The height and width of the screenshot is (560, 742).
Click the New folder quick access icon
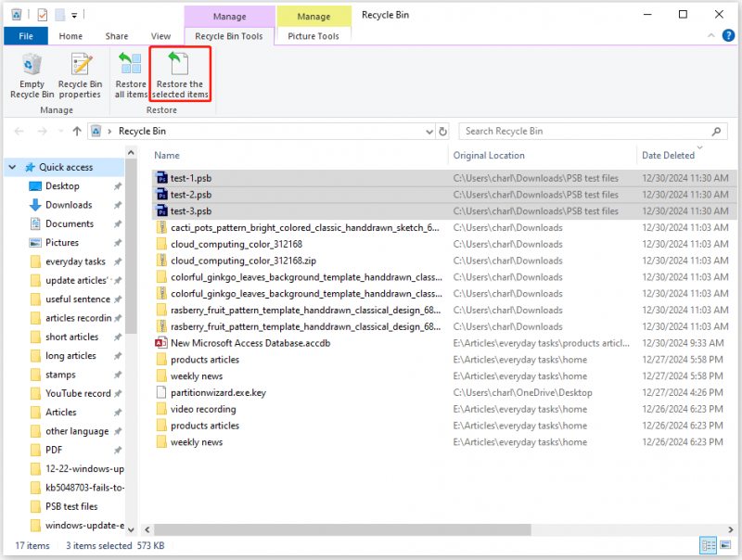click(x=60, y=15)
